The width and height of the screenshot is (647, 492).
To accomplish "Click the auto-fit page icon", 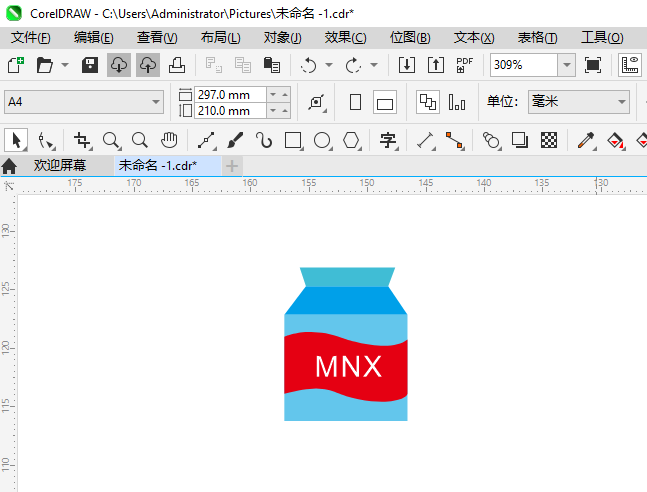I will [317, 102].
